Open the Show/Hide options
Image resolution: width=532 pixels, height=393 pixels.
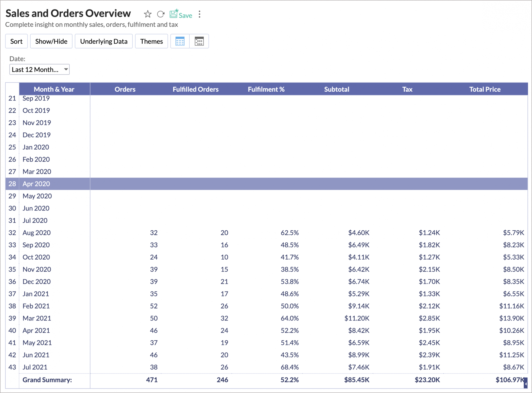pyautogui.click(x=51, y=41)
